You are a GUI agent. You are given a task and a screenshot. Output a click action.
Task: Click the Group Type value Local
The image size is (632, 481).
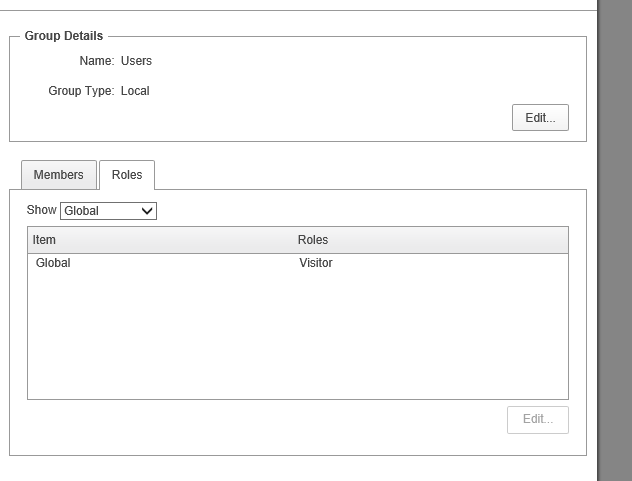[x=135, y=91]
